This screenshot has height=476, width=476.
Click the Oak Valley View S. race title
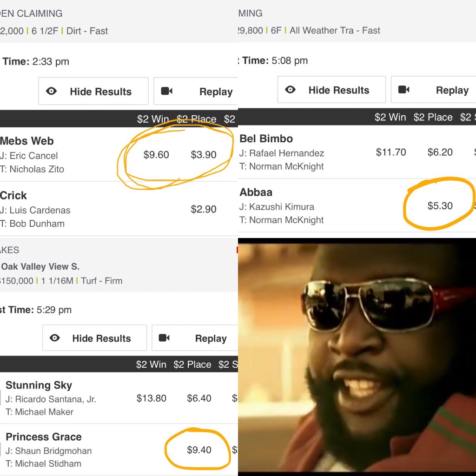pyautogui.click(x=40, y=266)
